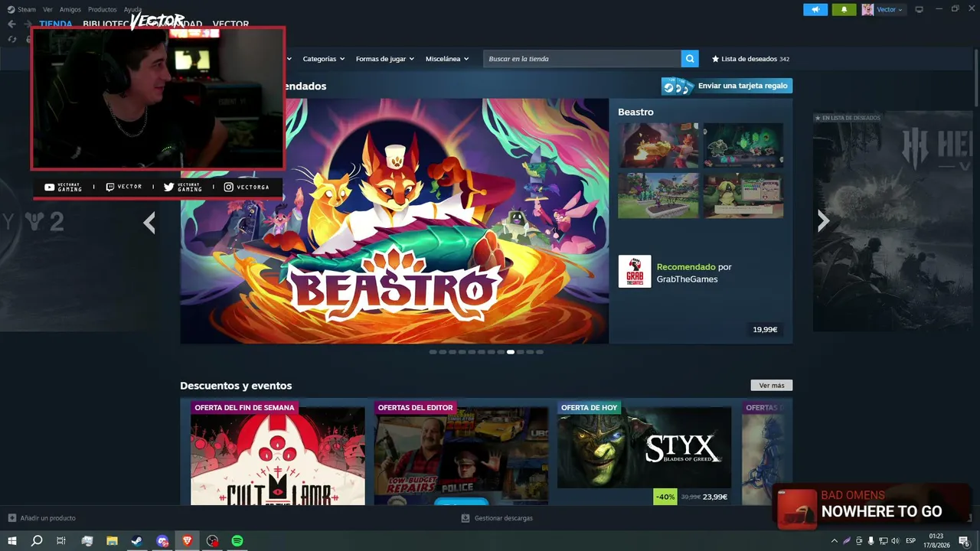Click Añadir un producto link
The image size is (980, 551).
coord(47,518)
